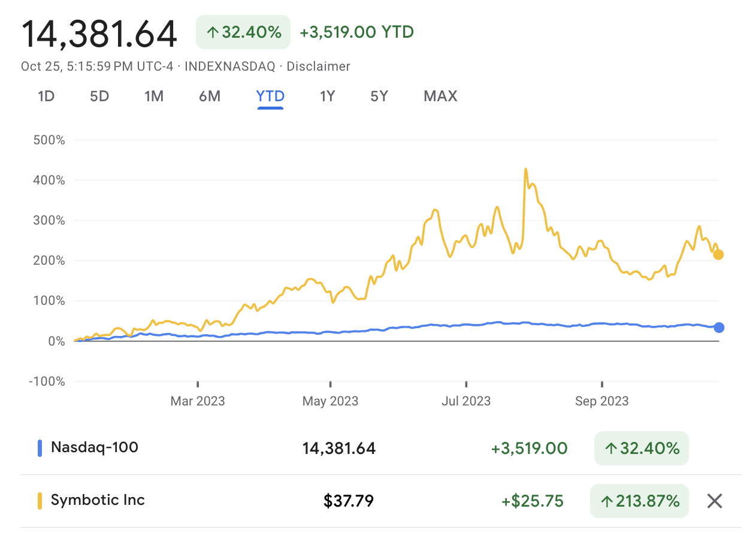Screen dimensions: 756x533
Task: Click the yellow Symbolic Inc legend color bar
Action: 40,501
